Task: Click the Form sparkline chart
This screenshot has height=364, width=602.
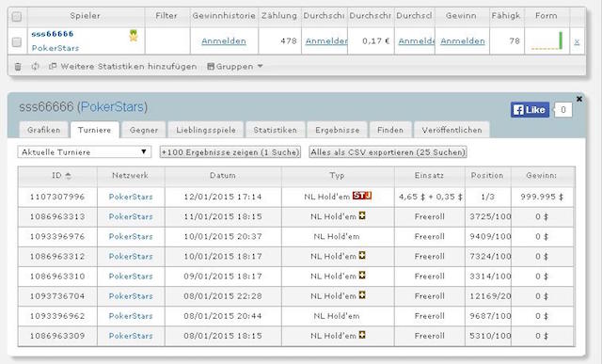Action: tap(547, 41)
